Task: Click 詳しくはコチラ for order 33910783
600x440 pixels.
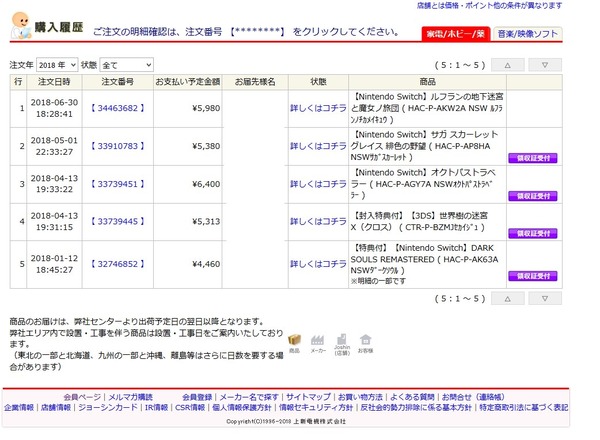Action: (x=318, y=146)
